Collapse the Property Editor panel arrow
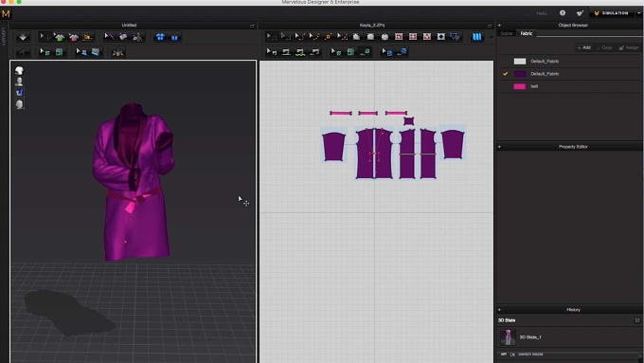This screenshot has height=363, width=644. [x=499, y=147]
